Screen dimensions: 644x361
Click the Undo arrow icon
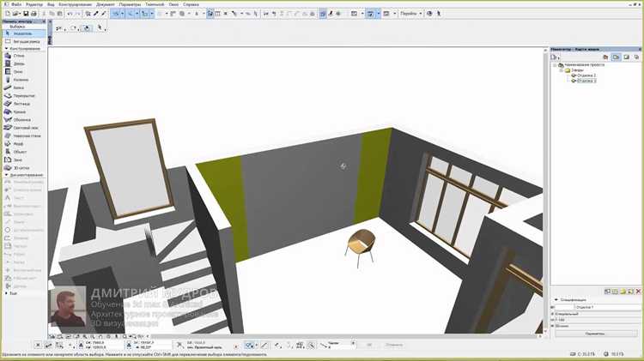coord(70,14)
